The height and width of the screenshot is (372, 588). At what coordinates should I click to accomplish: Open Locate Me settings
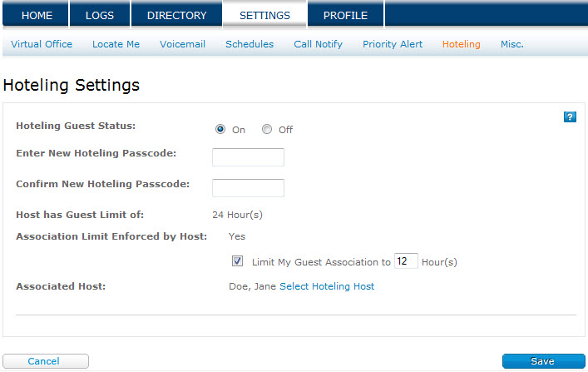(x=116, y=44)
